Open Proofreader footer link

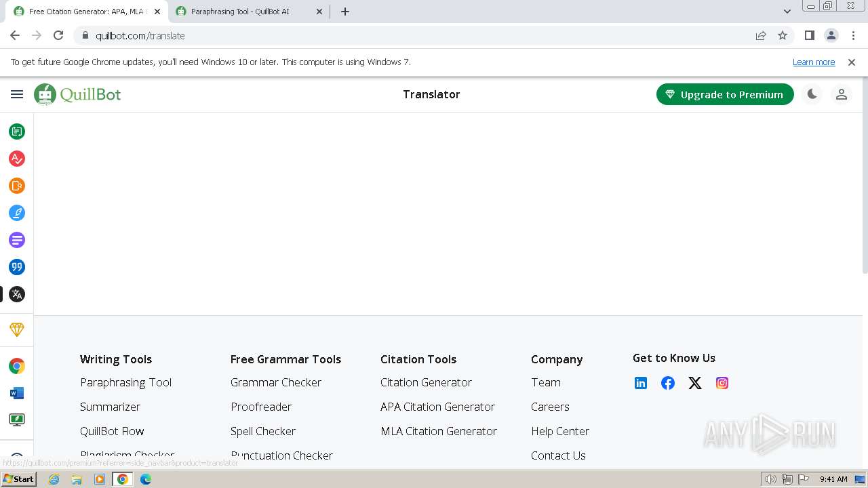tap(261, 407)
